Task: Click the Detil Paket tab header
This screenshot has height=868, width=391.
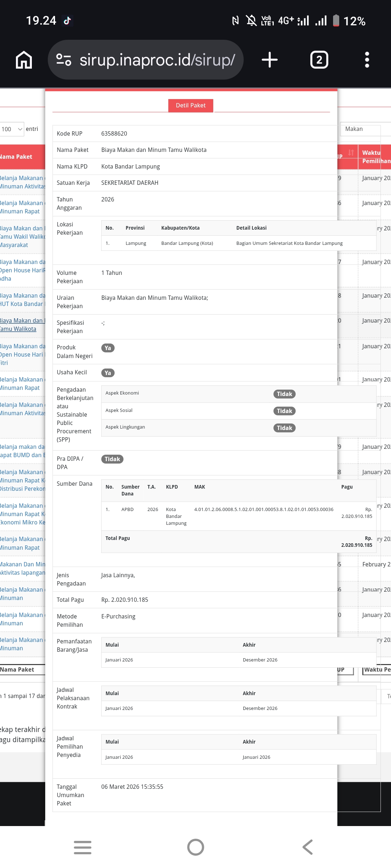Action: 190,105
